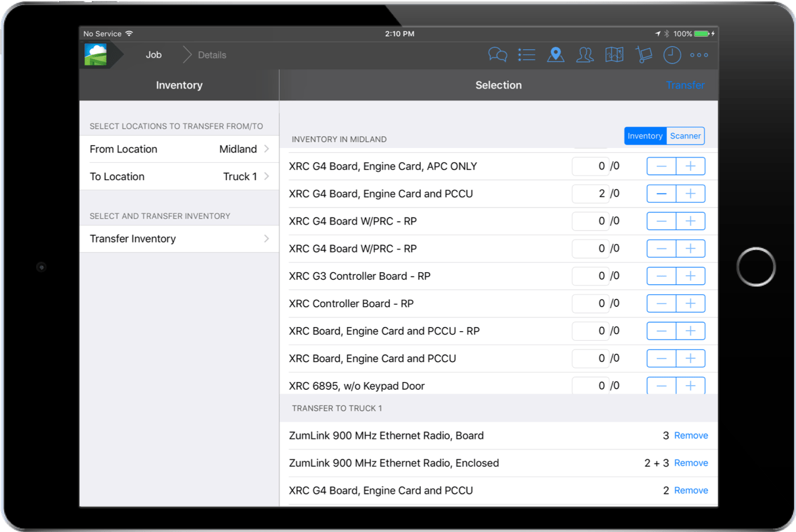Select the Inventory segment toggle
Image resolution: width=796 pixels, height=532 pixels.
click(645, 136)
